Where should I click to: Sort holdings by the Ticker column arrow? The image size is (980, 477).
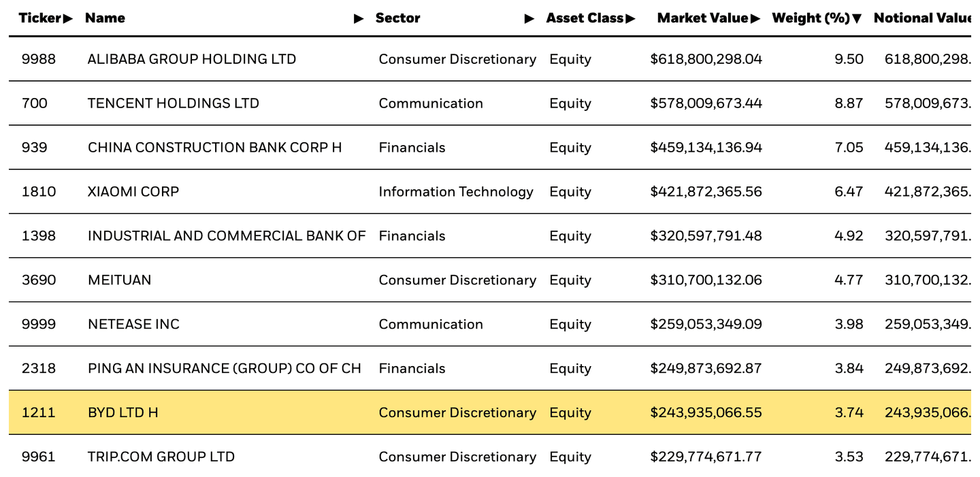click(67, 18)
